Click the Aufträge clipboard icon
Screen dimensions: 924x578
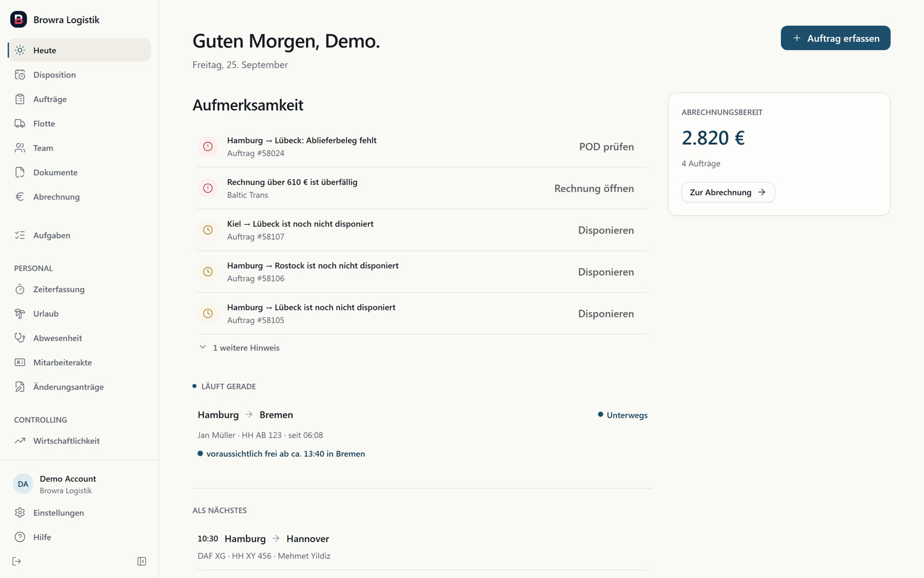pos(20,99)
